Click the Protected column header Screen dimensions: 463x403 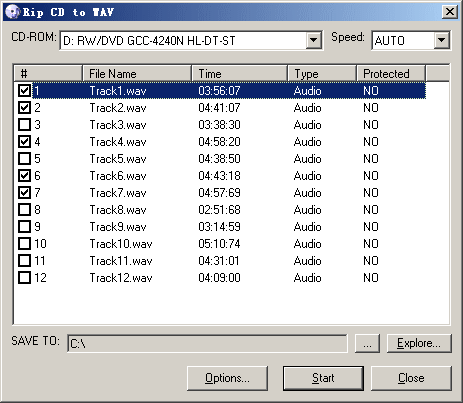pos(391,73)
